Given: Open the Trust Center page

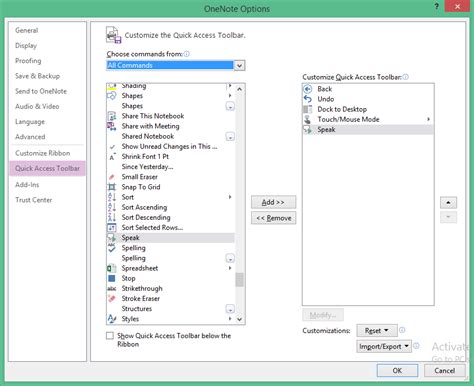Looking at the screenshot, I should coord(33,200).
